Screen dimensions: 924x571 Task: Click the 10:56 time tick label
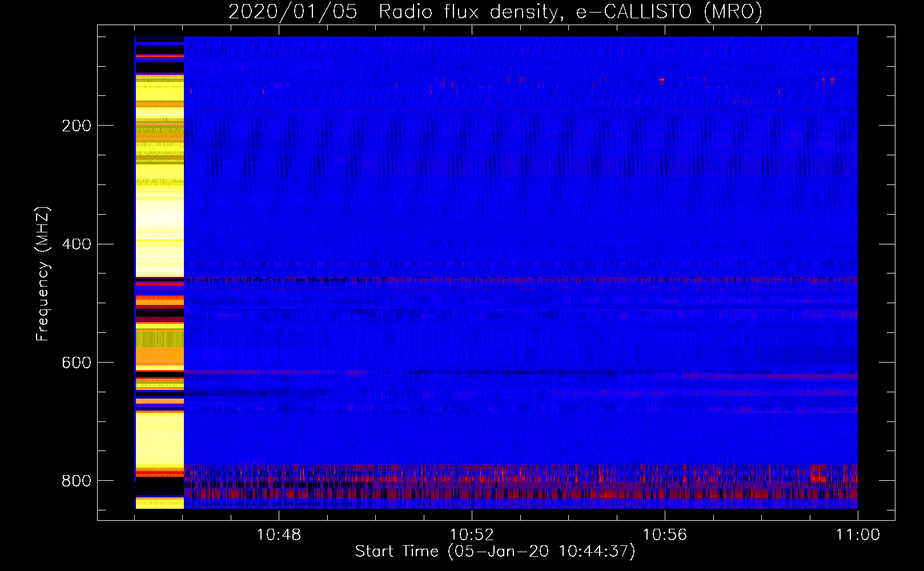[665, 535]
